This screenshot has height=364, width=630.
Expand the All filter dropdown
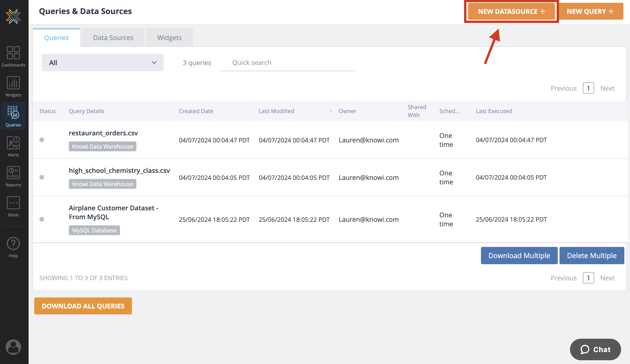click(102, 63)
